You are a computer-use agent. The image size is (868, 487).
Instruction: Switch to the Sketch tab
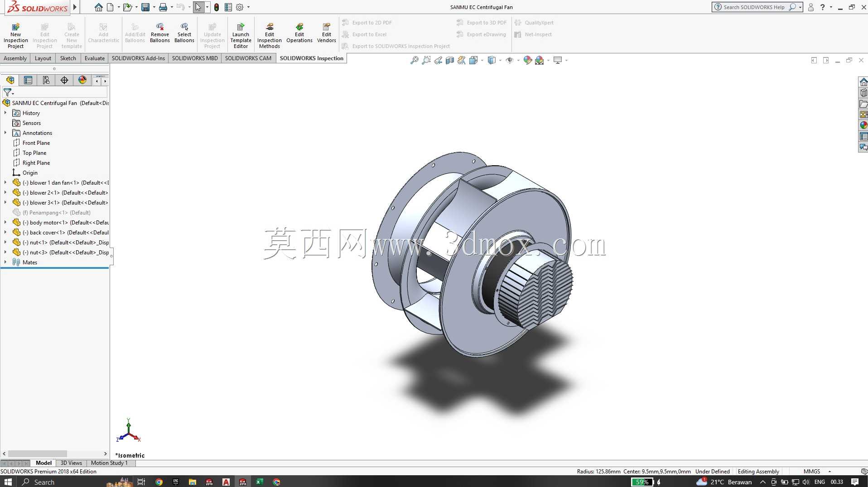68,58
